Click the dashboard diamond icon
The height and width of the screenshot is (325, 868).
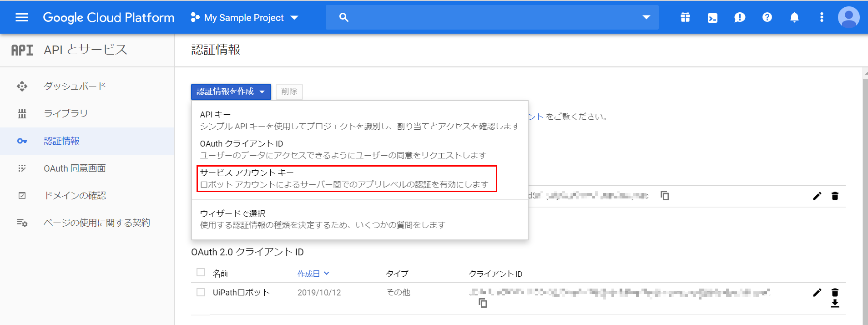(22, 86)
